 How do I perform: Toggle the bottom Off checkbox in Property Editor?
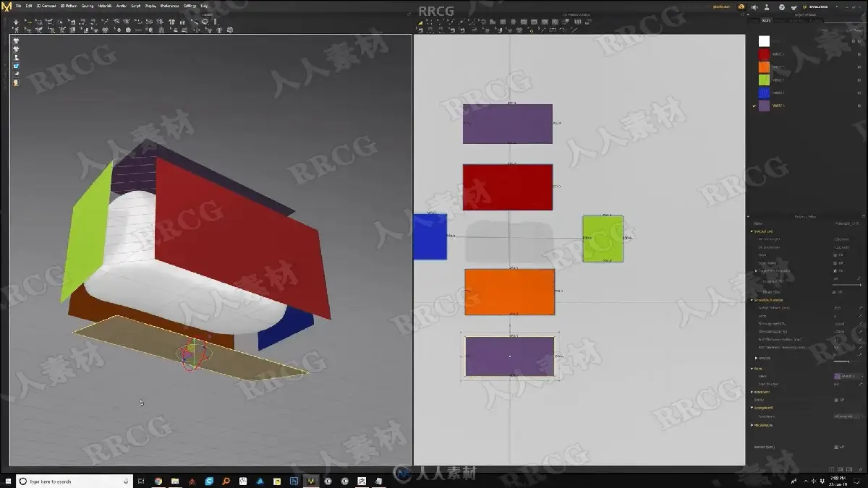[x=836, y=447]
